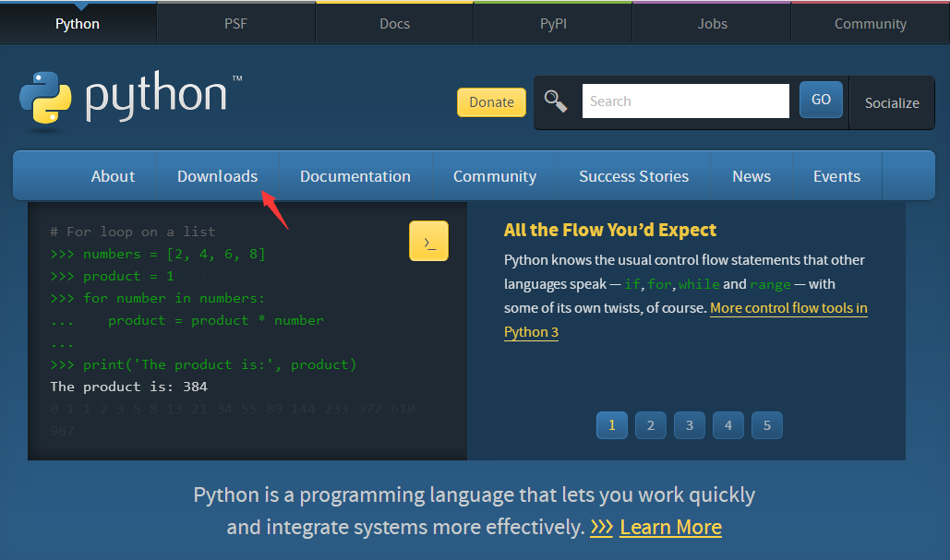Image resolution: width=950 pixels, height=560 pixels.
Task: Open the About menu
Action: coord(113,176)
